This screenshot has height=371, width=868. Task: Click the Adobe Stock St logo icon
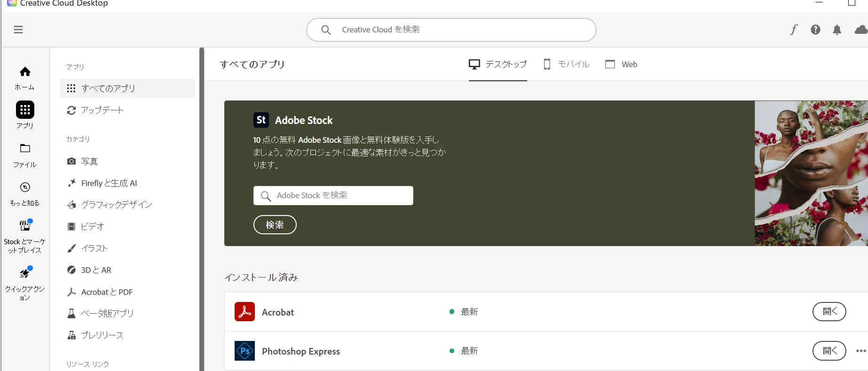tap(261, 120)
